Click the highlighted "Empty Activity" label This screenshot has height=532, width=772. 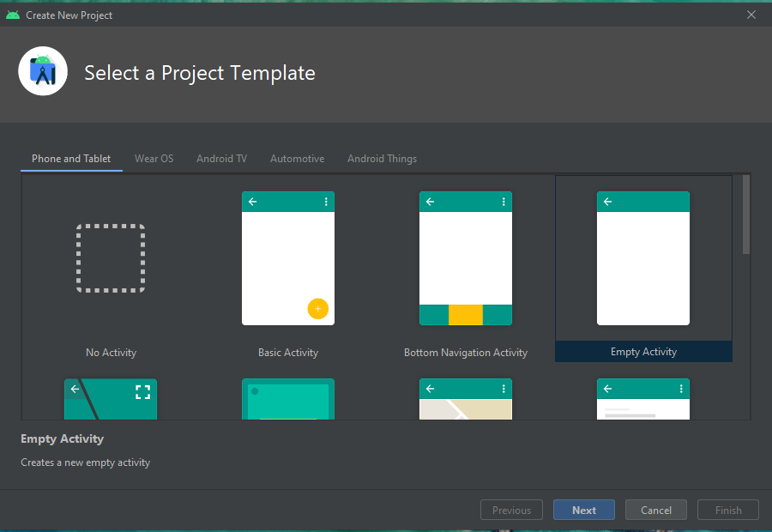pos(643,352)
